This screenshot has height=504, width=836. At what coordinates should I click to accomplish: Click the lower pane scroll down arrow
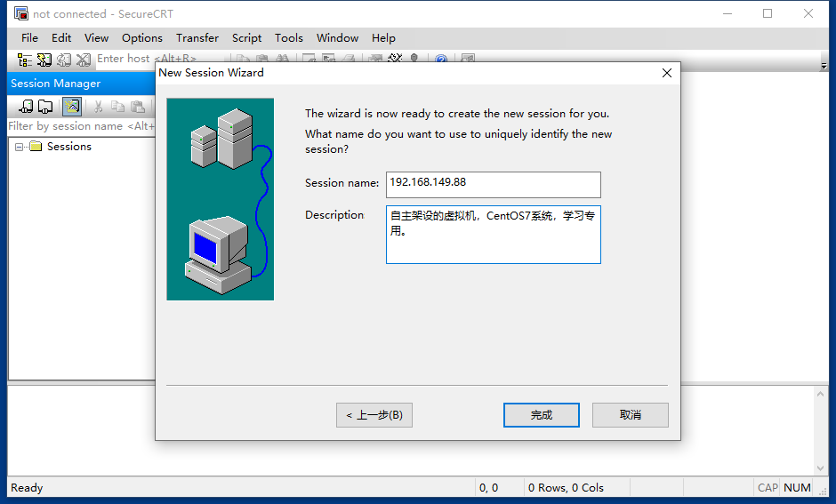[821, 468]
